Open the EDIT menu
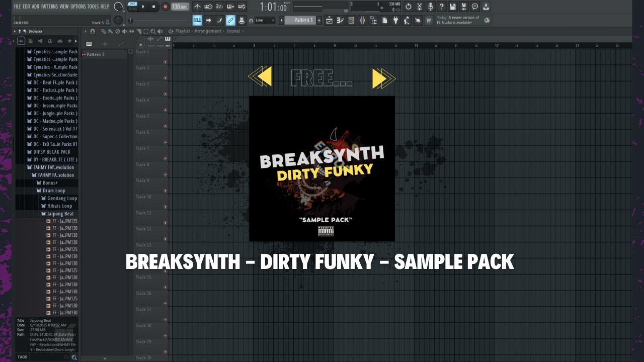644x362 pixels. tap(27, 7)
